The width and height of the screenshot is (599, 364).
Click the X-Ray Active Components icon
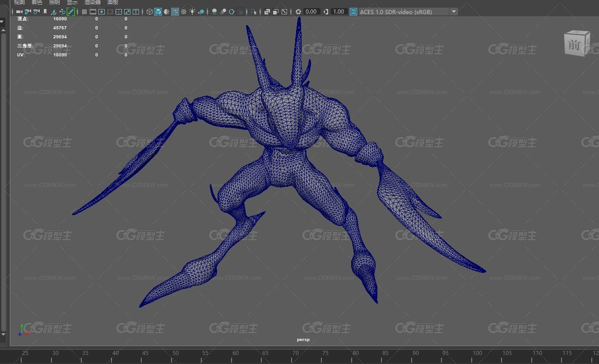point(275,12)
